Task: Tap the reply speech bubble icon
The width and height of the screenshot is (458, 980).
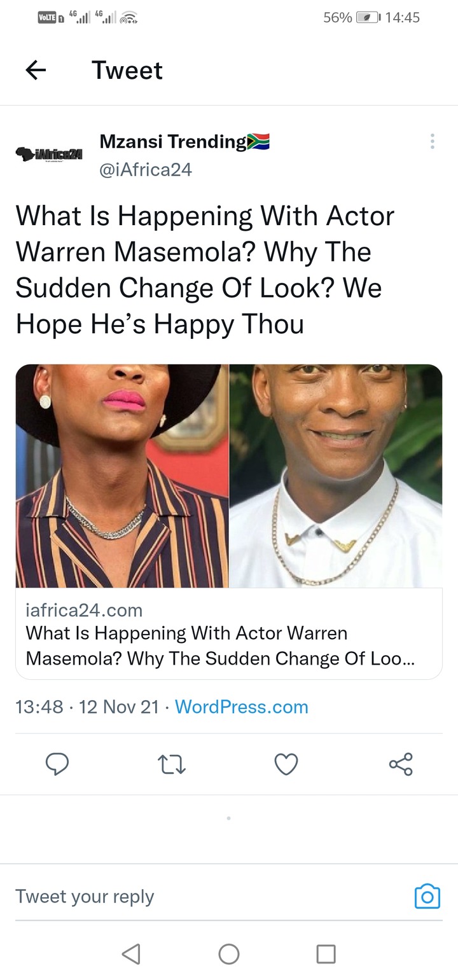Action: point(57,764)
